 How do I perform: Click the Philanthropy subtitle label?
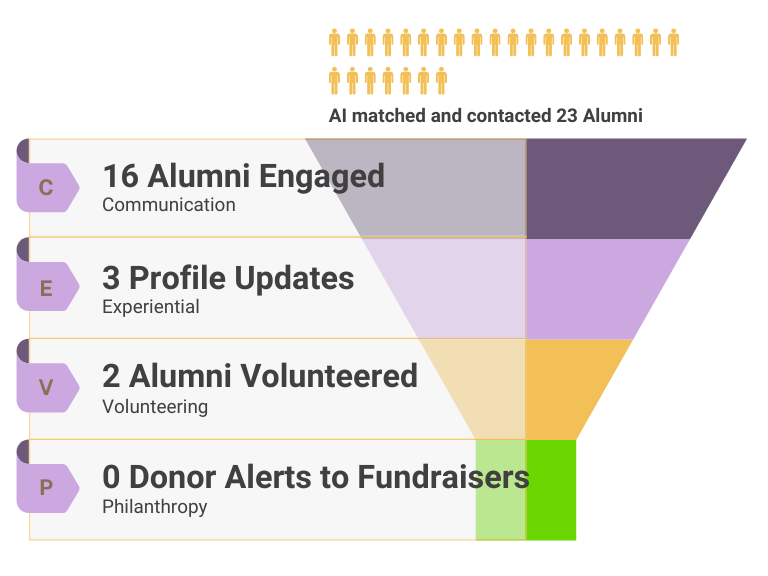[x=155, y=506]
